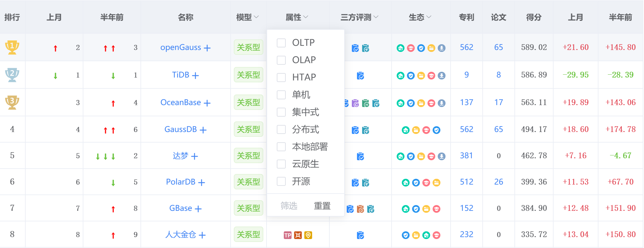Click gray download icon in openGauss row
Viewport: 644px width, 248px height.
click(x=442, y=48)
